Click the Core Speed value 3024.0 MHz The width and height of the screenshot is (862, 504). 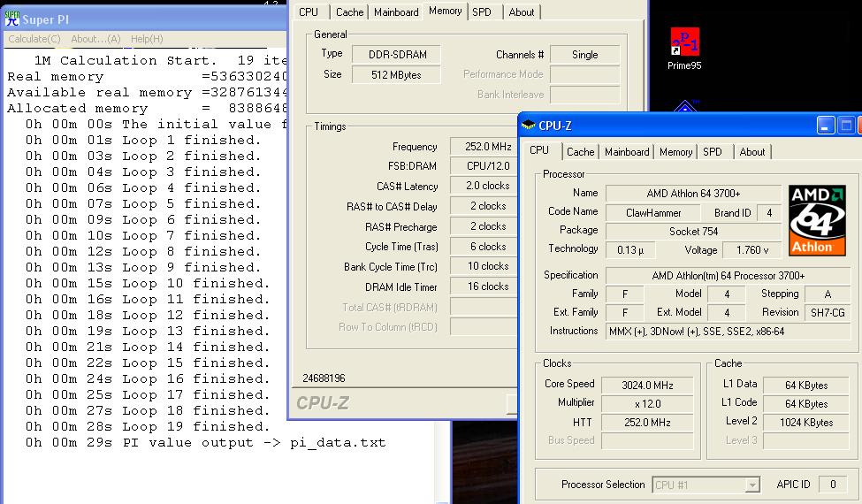(647, 386)
